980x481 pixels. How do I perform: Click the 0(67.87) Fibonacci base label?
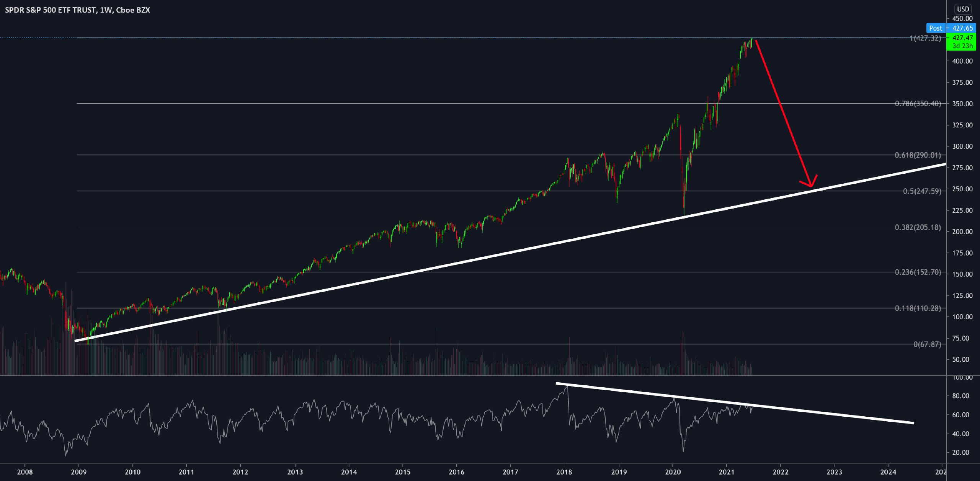click(x=927, y=344)
